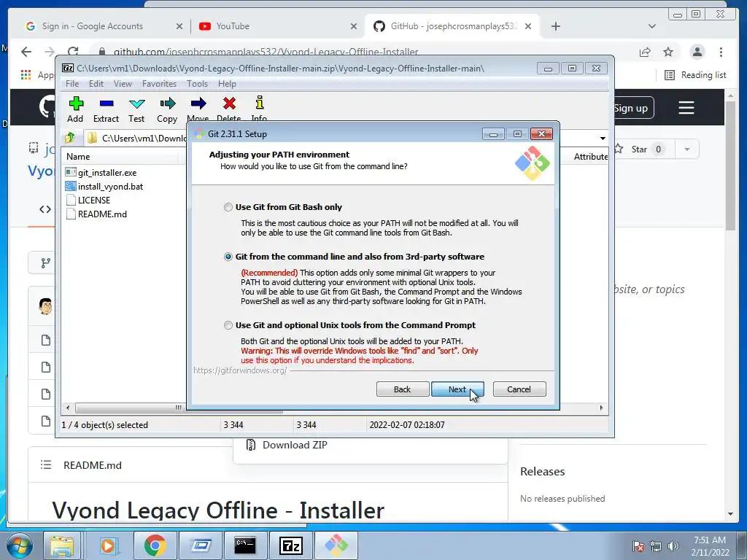Click the Move arrow icon in 7-Zip
The height and width of the screenshot is (560, 747).
click(x=198, y=104)
